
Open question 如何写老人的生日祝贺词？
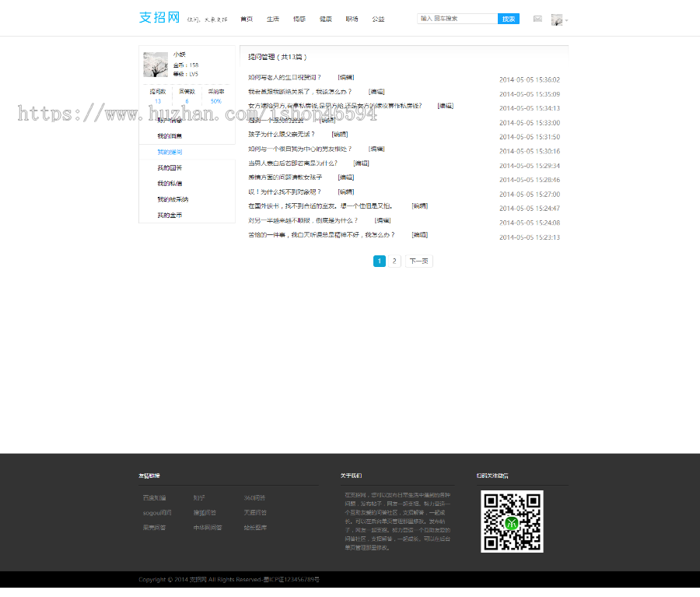pos(285,78)
